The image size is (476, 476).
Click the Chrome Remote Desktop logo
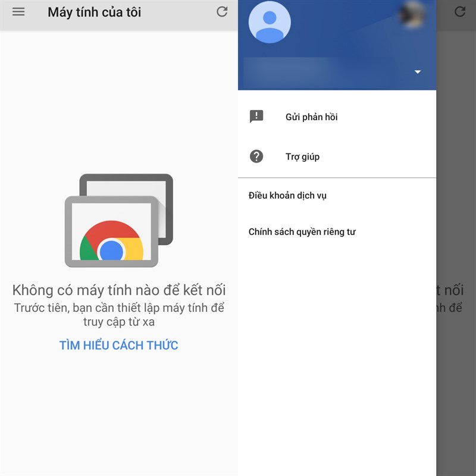point(118,221)
